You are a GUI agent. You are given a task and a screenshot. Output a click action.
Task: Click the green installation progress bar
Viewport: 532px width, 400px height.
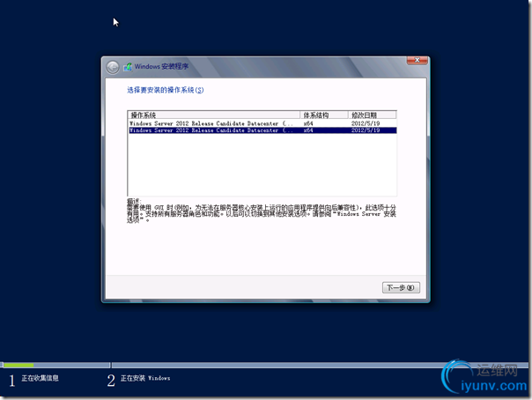point(18,365)
